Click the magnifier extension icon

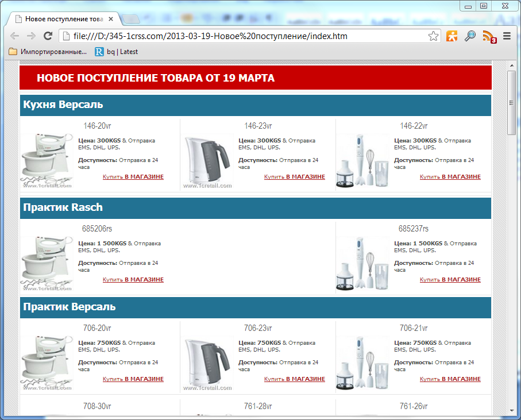[470, 36]
